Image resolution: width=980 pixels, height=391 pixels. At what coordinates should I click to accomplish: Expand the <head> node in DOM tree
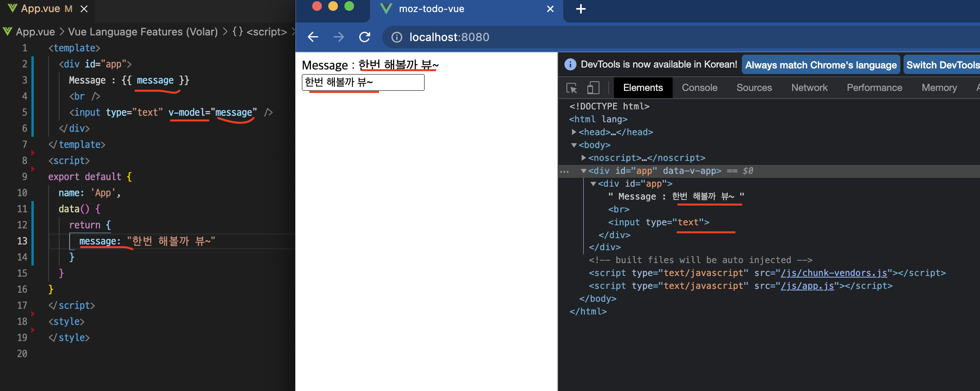tap(574, 132)
